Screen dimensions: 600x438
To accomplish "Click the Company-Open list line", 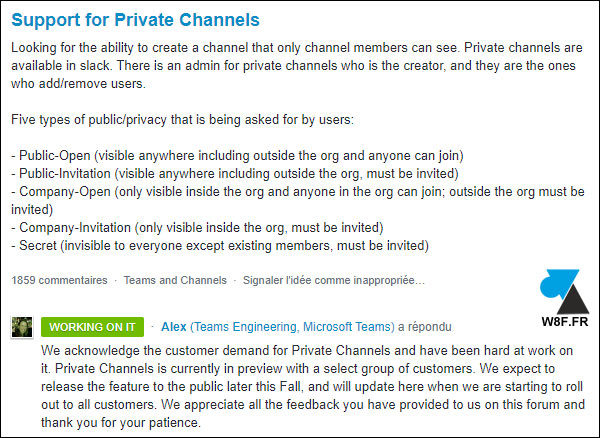I will [298, 200].
